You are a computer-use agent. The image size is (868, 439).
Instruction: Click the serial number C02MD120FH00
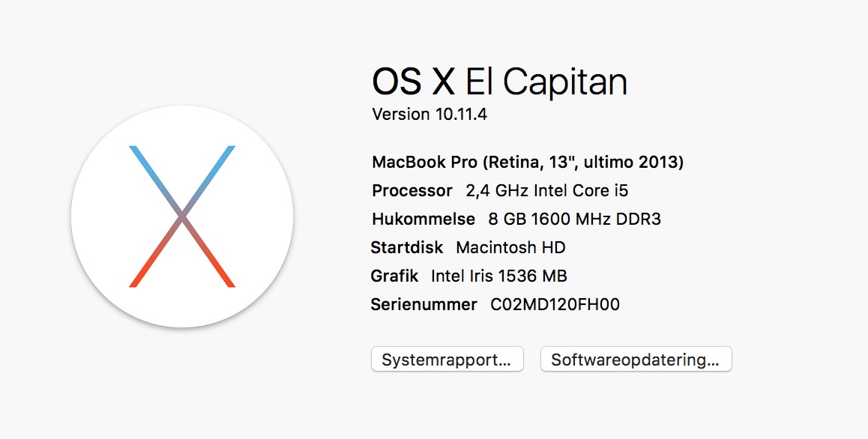(555, 304)
